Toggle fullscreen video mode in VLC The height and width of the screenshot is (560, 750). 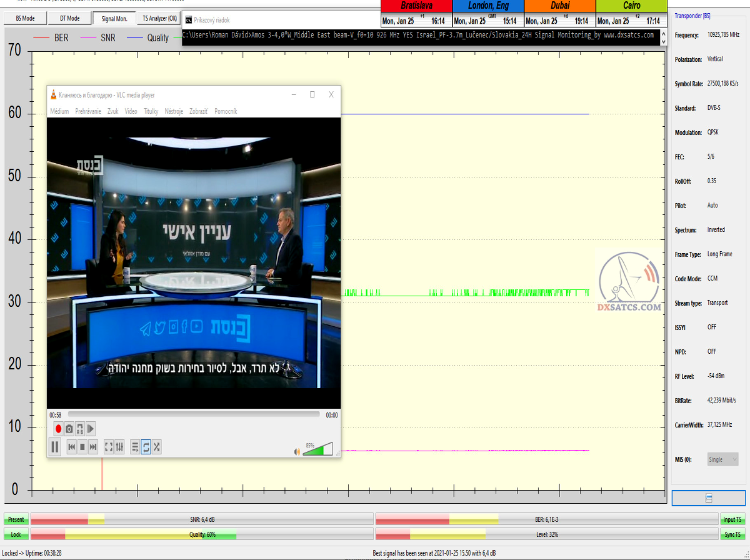[x=109, y=447]
